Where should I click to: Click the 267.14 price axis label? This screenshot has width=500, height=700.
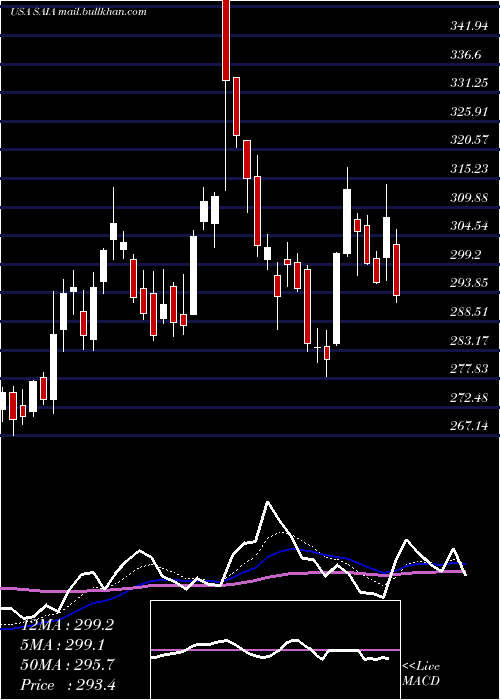469,426
